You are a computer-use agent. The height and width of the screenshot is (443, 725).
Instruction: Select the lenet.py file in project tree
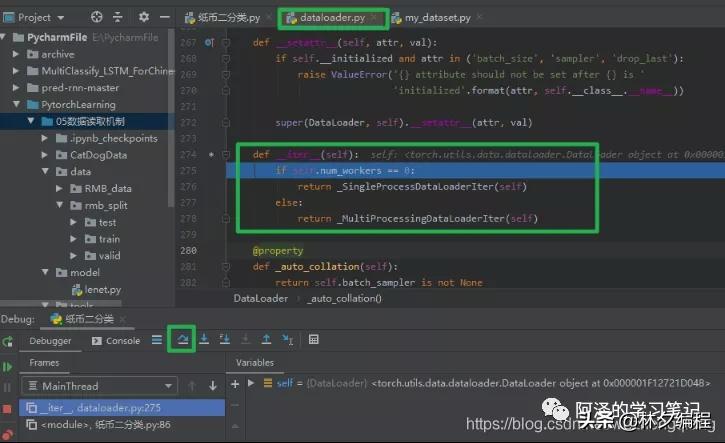tap(95, 288)
